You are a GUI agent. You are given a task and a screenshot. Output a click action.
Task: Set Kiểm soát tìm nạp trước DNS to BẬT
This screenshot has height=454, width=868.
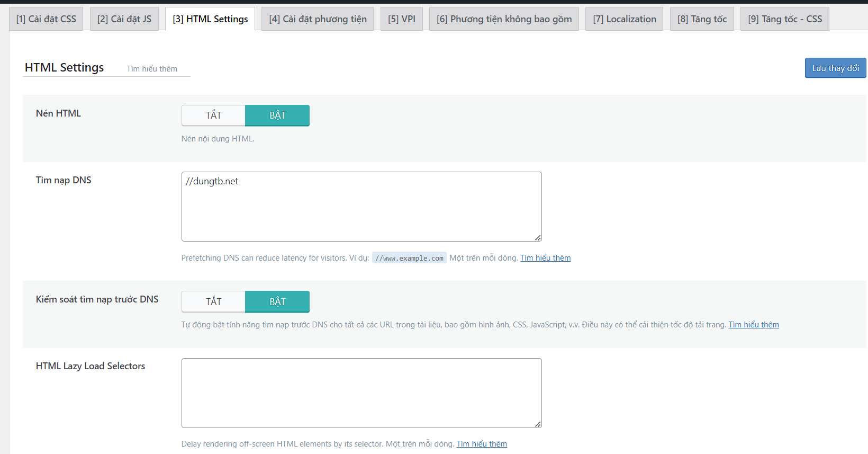coord(277,301)
